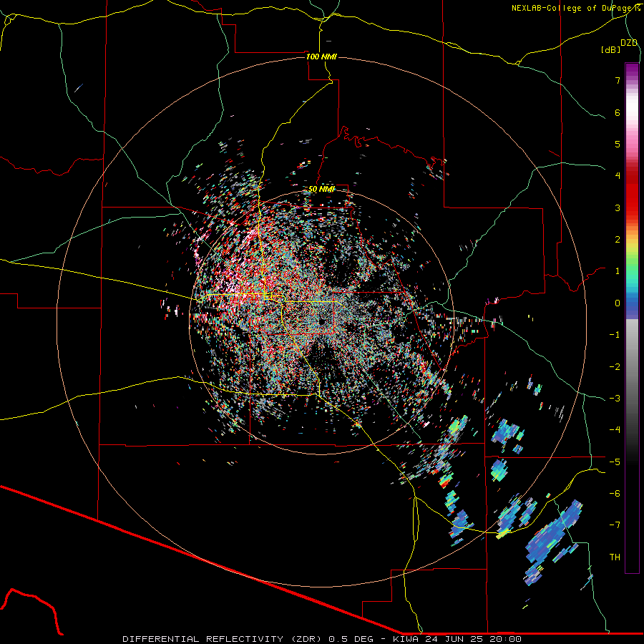The height and width of the screenshot is (644, 644).
Task: Click the 7 value on the scale
Action: click(618, 80)
